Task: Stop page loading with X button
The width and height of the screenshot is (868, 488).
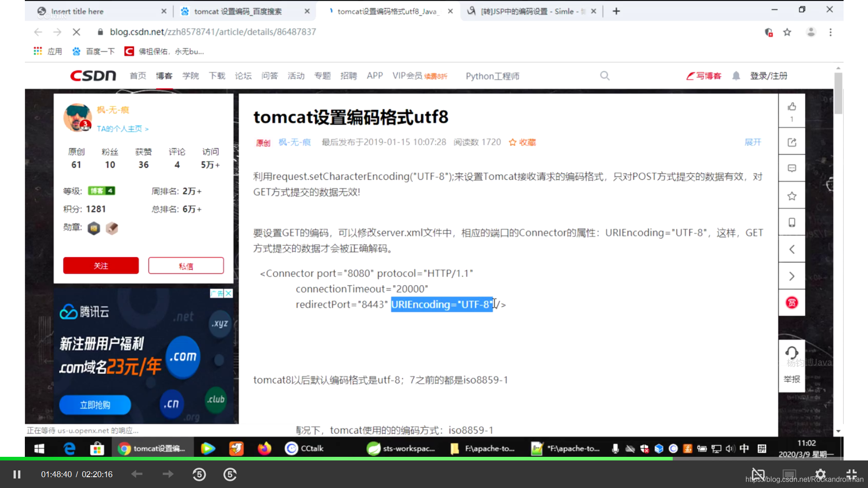Action: pyautogui.click(x=76, y=32)
